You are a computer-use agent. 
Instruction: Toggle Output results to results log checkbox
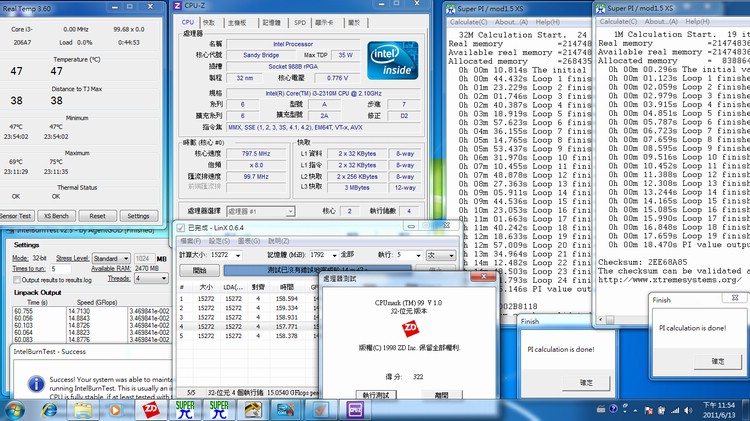coord(17,280)
